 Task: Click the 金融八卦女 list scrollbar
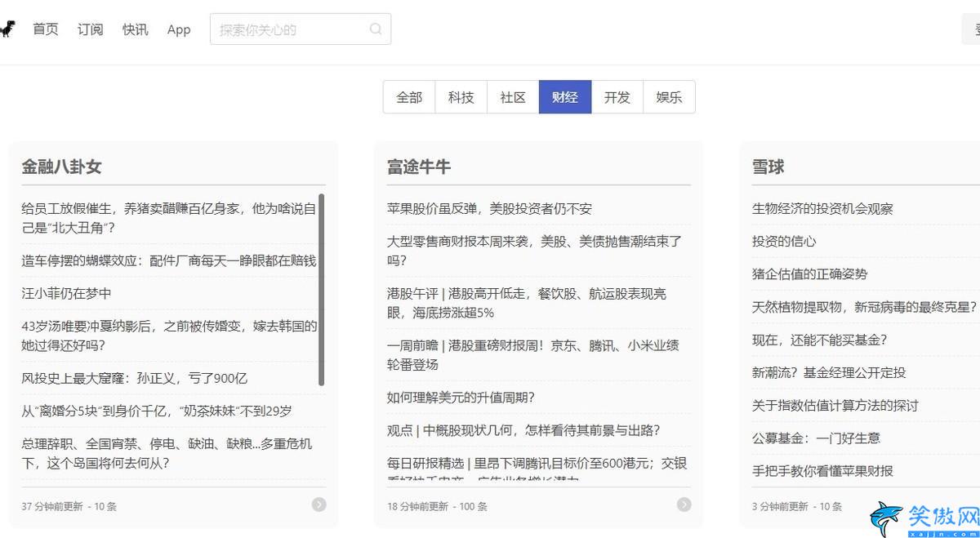(x=322, y=290)
